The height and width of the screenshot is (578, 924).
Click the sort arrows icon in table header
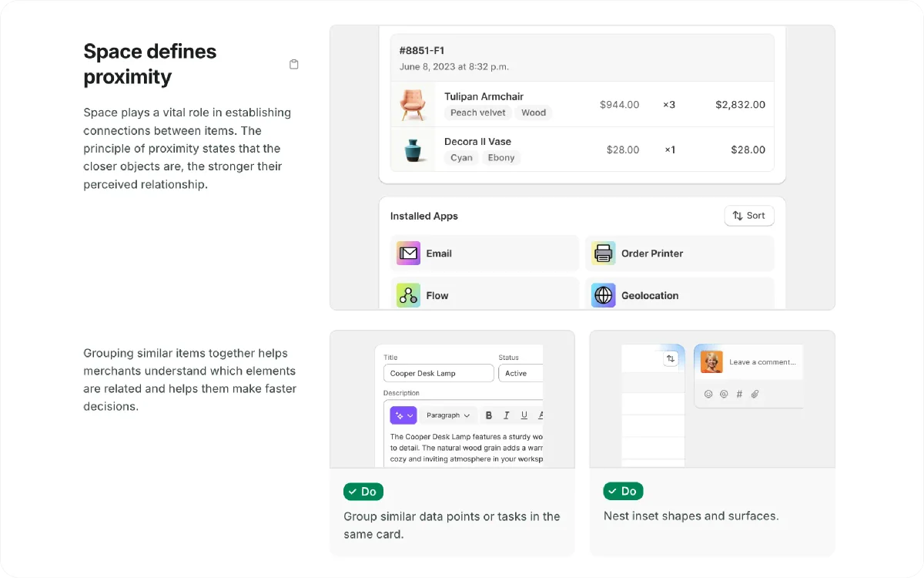point(671,359)
